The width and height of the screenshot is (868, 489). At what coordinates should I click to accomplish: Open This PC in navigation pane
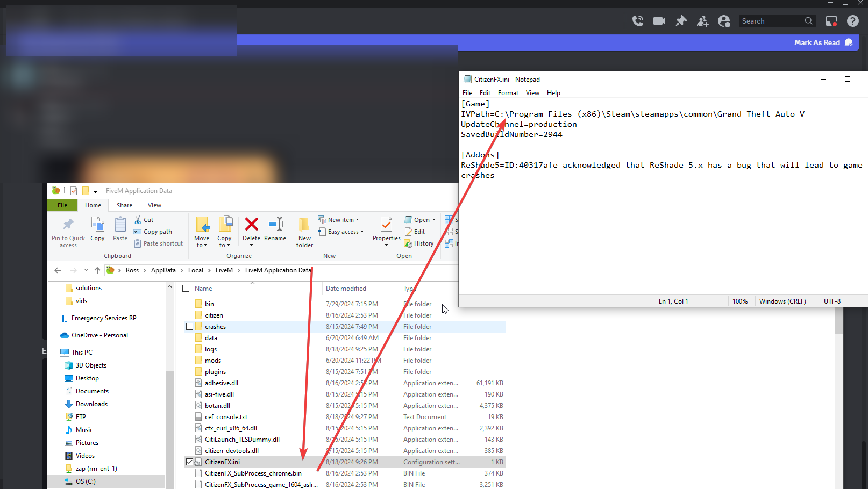82,353
